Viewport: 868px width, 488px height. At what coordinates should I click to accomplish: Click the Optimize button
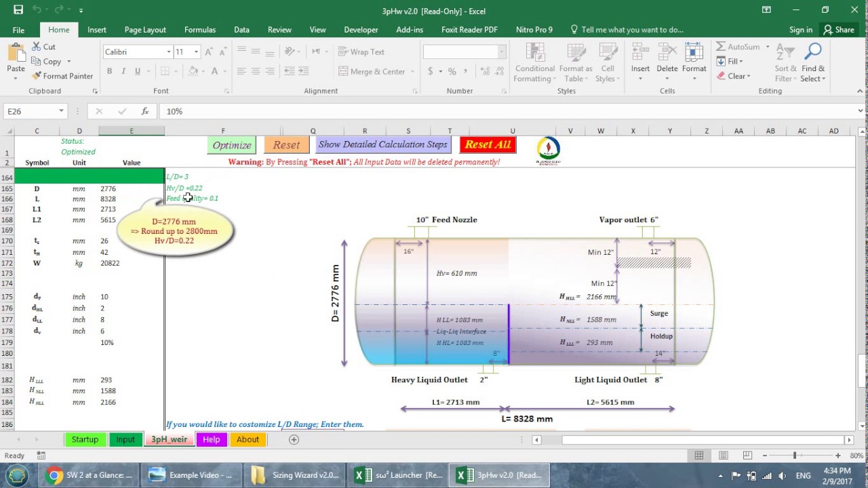232,145
